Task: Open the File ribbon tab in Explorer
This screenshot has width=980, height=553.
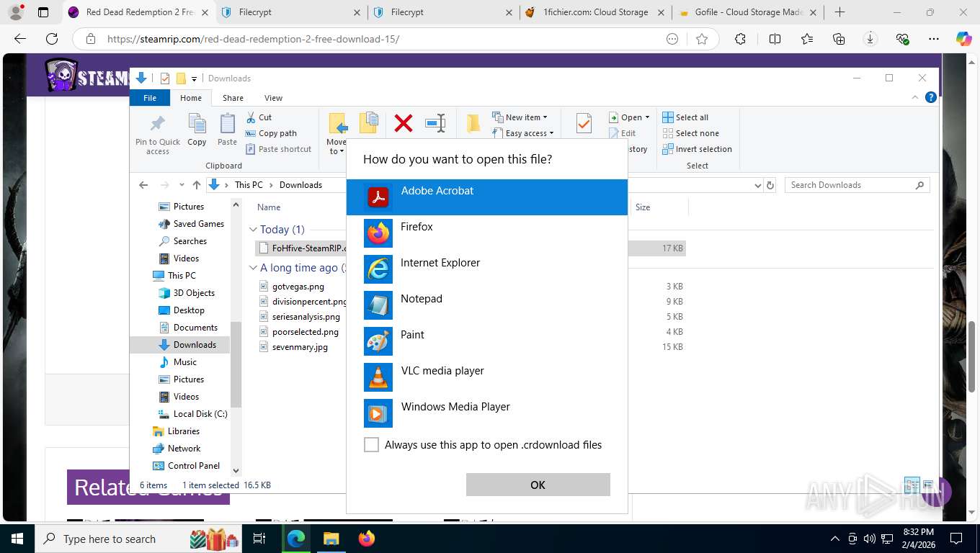Action: click(x=150, y=98)
